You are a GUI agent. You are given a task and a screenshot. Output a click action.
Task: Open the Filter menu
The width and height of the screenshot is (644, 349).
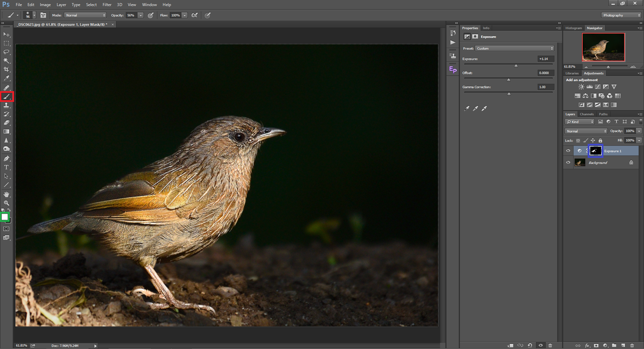pos(107,4)
